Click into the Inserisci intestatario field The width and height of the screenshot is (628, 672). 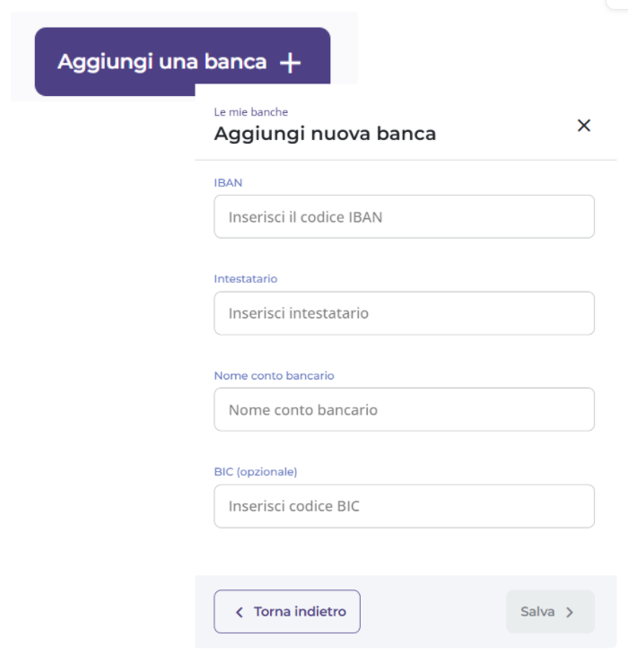tap(404, 313)
